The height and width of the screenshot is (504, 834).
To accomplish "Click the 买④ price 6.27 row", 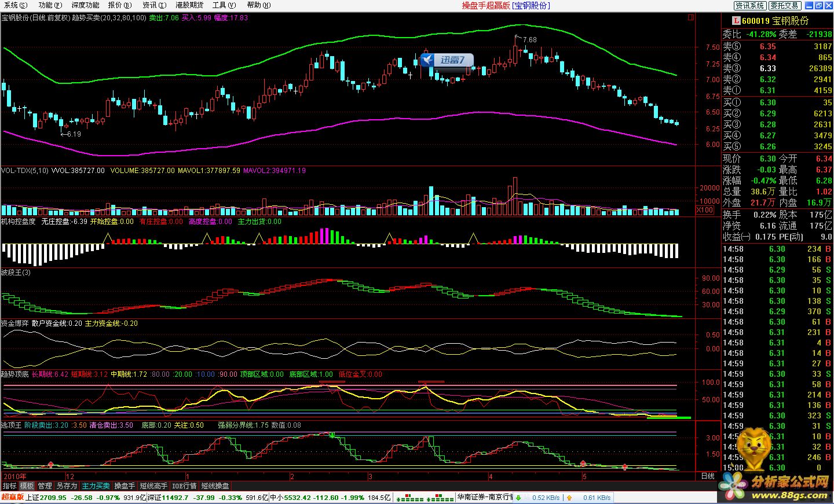I will pyautogui.click(x=777, y=135).
